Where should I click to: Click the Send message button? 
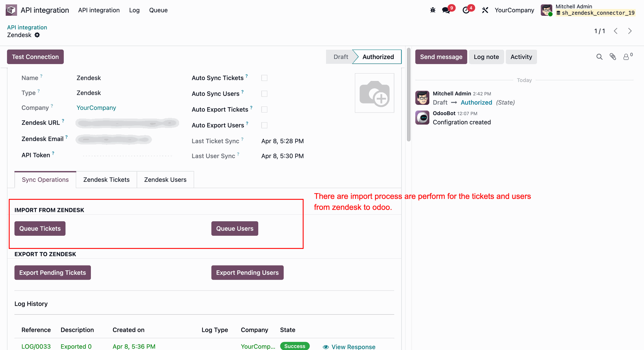441,57
